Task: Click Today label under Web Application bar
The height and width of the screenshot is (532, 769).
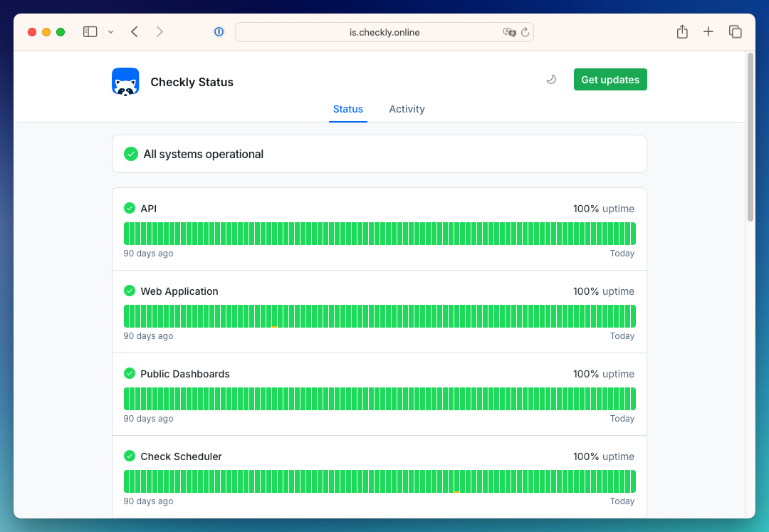Action: tap(622, 336)
